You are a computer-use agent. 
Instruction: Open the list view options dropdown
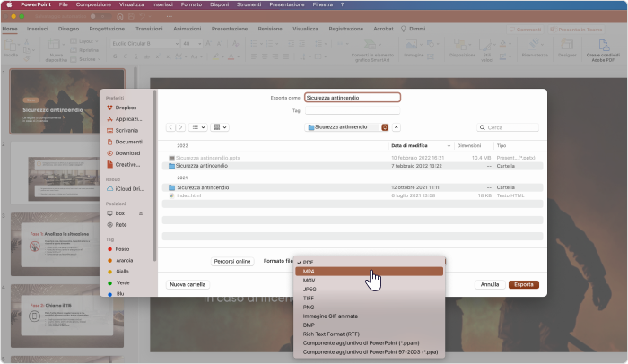coord(198,127)
